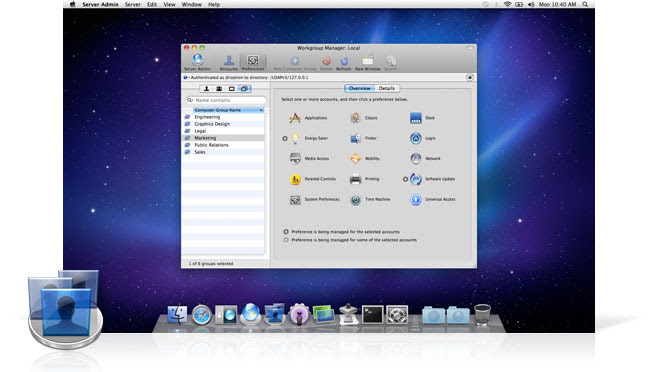Open the Window menu
656x372 pixels.
coord(192,5)
